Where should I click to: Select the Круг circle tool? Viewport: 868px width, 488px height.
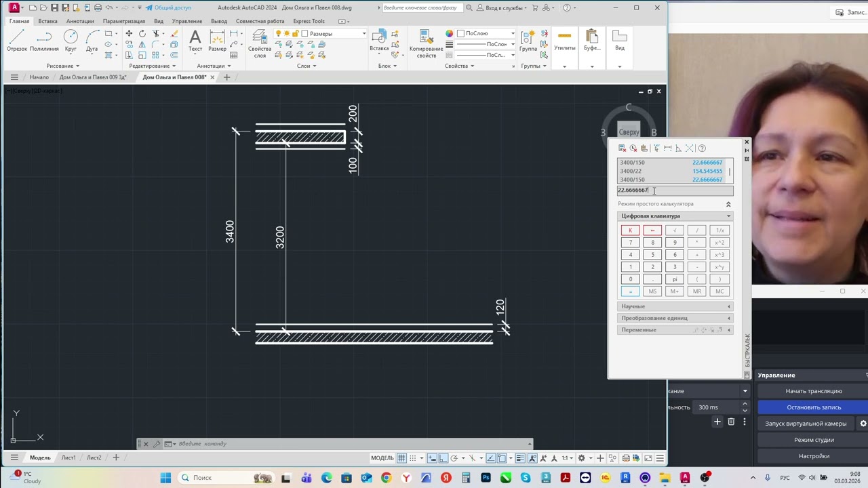click(71, 41)
